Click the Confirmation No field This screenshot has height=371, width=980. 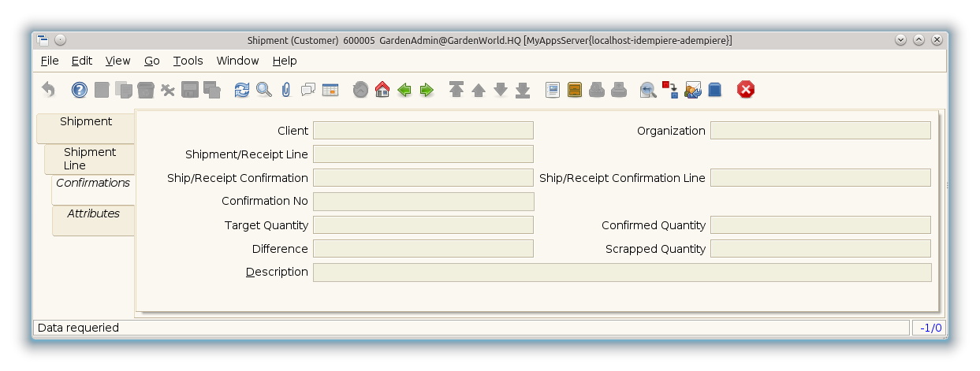pos(423,202)
